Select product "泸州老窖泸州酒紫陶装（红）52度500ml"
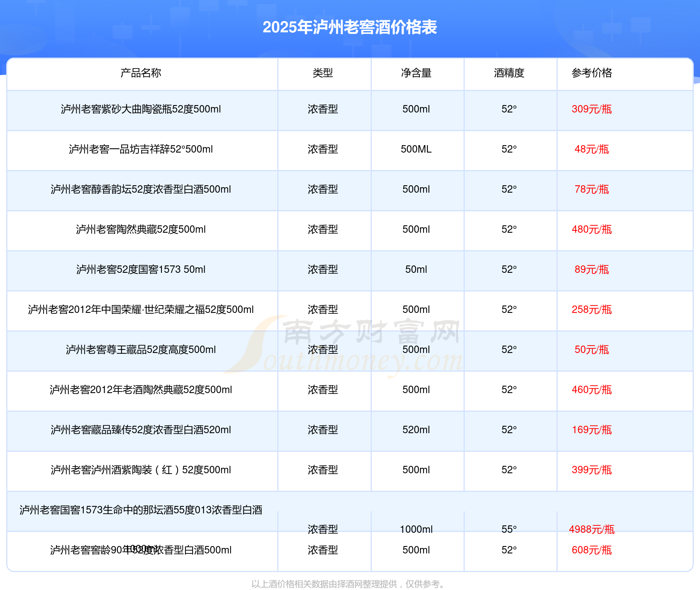700x590 pixels. pyautogui.click(x=141, y=470)
